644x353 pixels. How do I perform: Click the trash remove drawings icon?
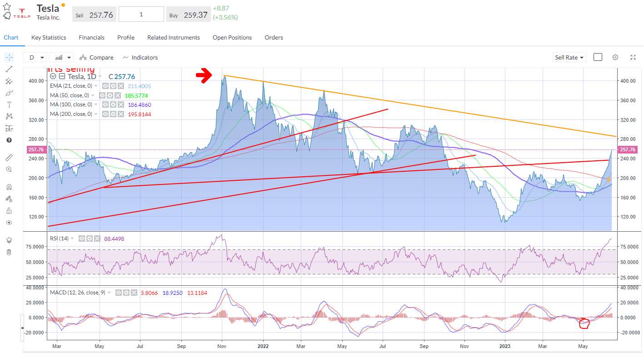click(9, 252)
